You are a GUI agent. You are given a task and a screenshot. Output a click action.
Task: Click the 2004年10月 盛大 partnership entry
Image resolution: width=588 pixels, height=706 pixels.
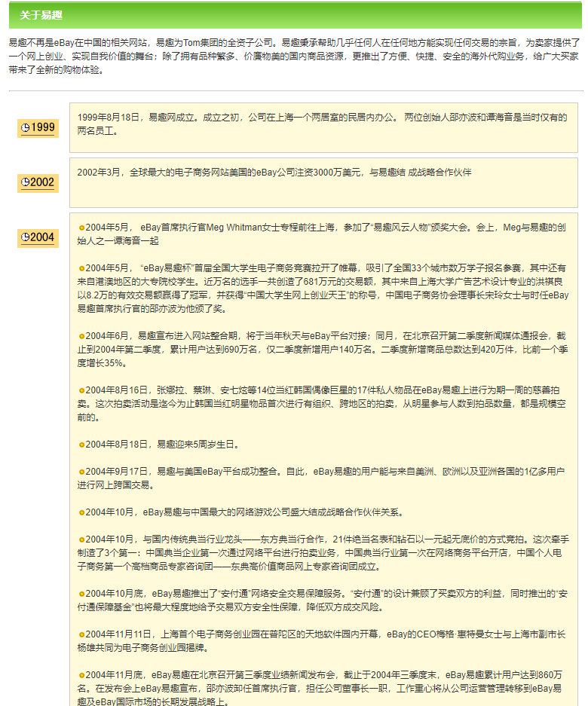tap(241, 512)
